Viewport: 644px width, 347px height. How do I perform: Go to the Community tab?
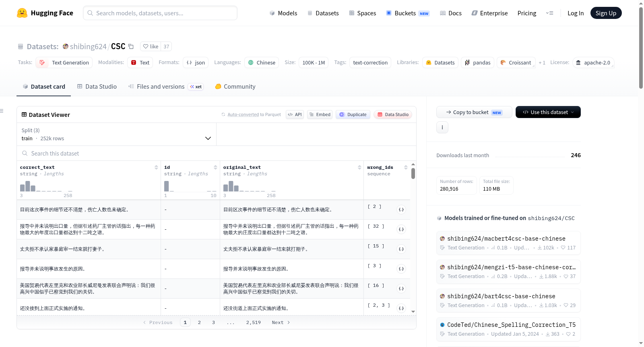(x=235, y=87)
